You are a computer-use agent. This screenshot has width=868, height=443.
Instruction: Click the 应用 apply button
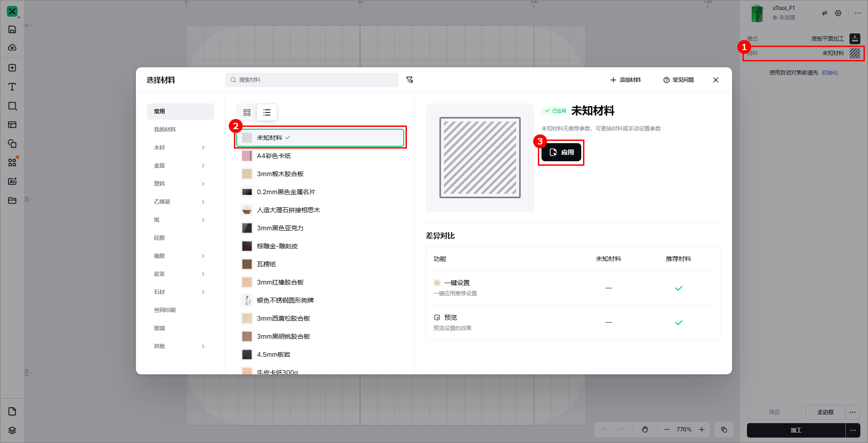(561, 153)
